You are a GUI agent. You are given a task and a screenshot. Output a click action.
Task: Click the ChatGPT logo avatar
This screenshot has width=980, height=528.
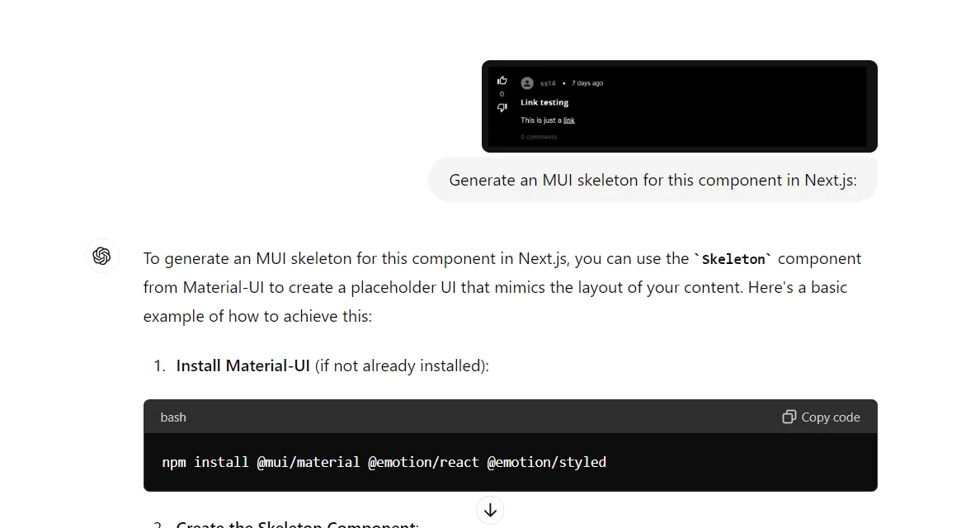pyautogui.click(x=102, y=256)
